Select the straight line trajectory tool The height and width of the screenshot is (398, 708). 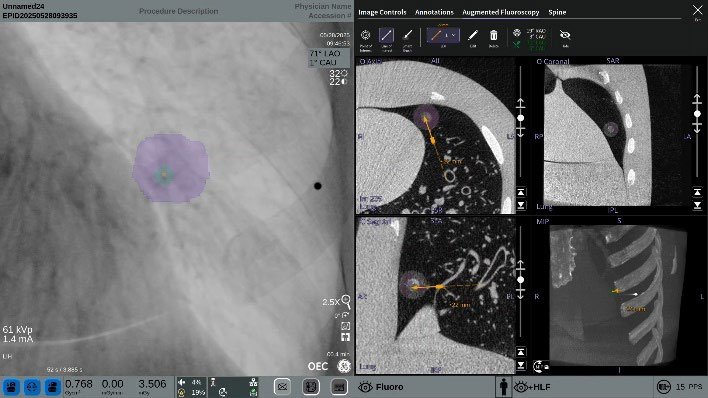click(386, 36)
